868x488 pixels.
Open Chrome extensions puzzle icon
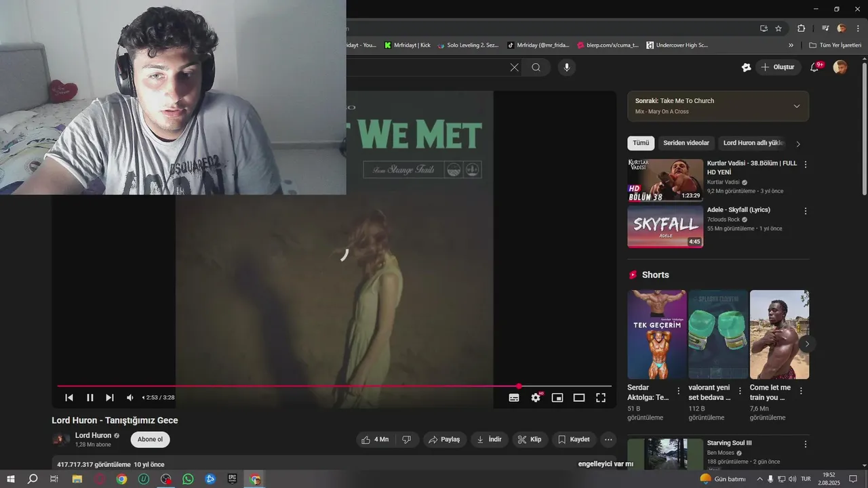(801, 28)
